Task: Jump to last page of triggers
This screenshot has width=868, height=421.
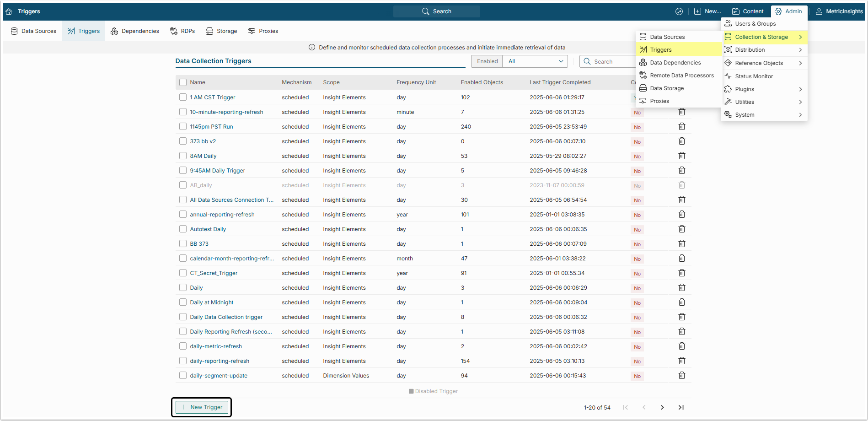Action: click(681, 407)
